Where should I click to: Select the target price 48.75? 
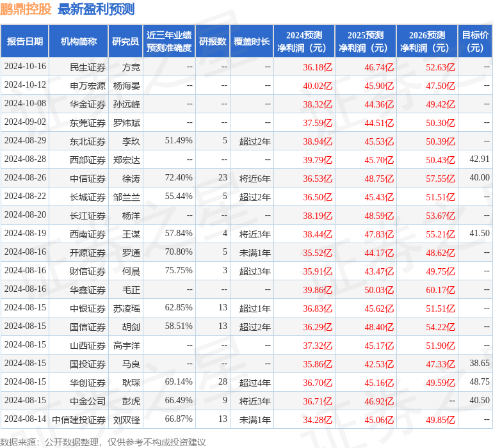480,381
